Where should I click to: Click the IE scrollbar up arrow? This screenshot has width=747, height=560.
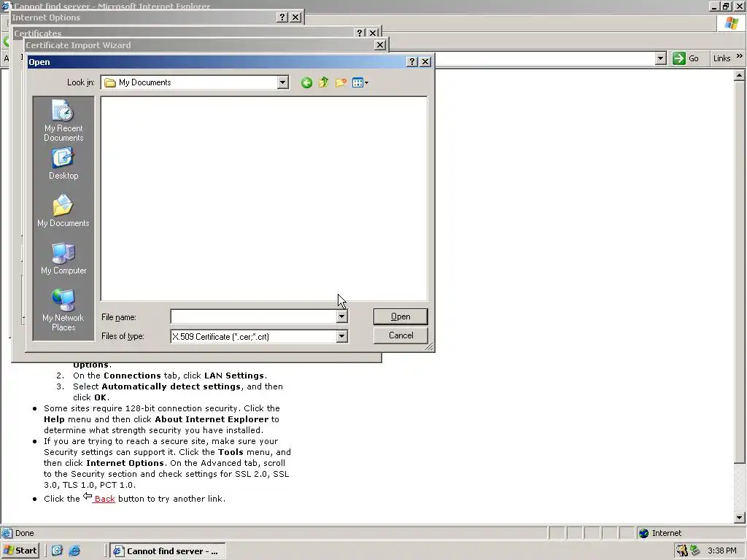740,75
